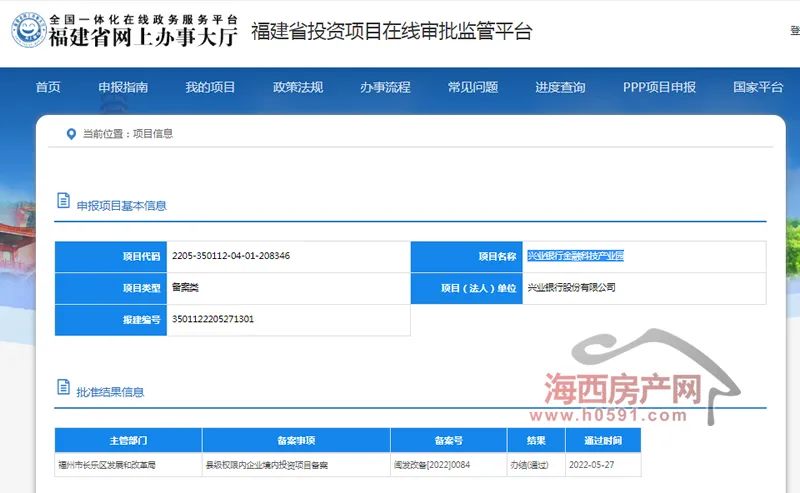
Task: Click the 项目代码 label cell
Action: [x=111, y=257]
